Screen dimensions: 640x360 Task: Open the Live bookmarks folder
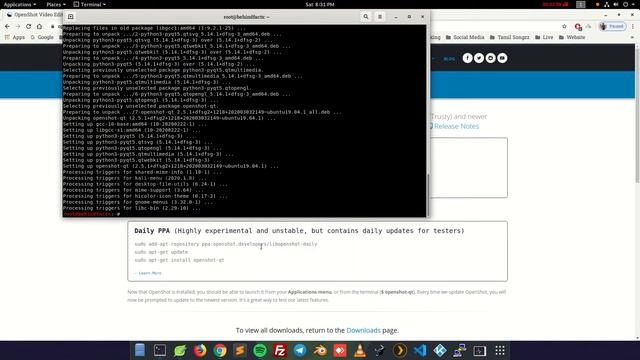point(544,37)
